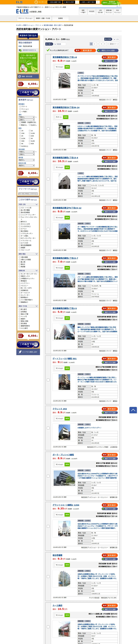
Task: Check the オートロック checkbox
Action: (20, 293)
